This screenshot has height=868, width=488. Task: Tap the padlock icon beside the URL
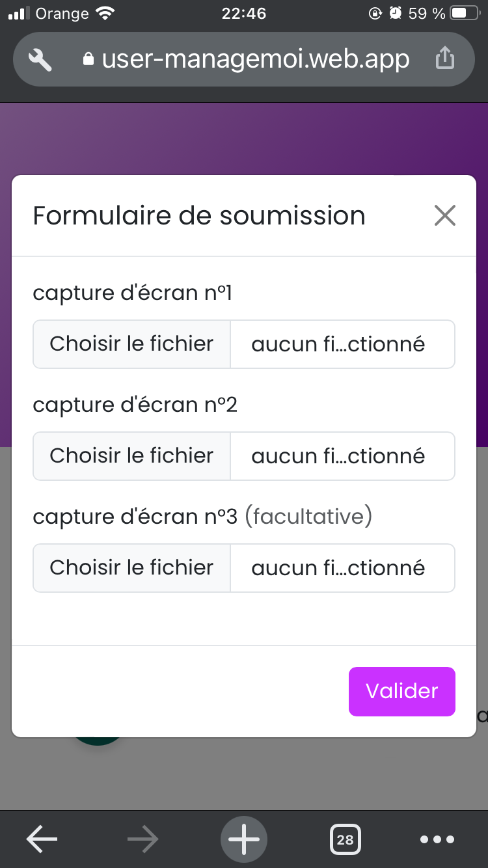(89, 60)
